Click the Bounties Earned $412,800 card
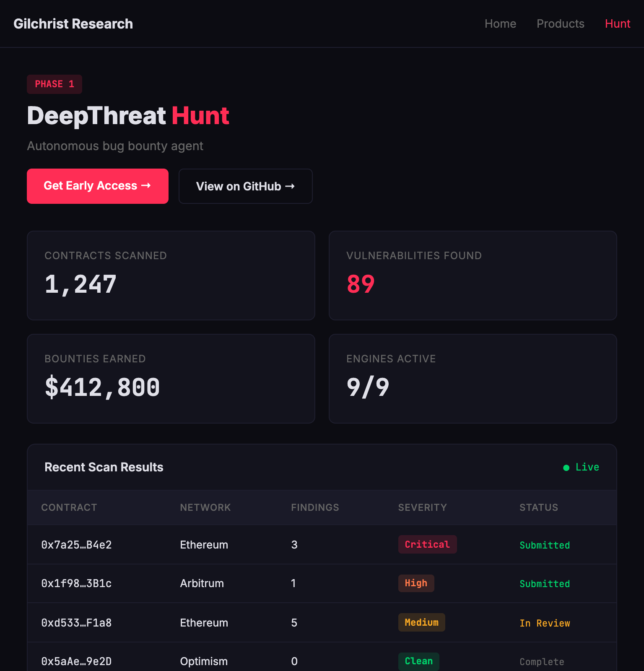Screen dimensions: 644x671 point(171,379)
